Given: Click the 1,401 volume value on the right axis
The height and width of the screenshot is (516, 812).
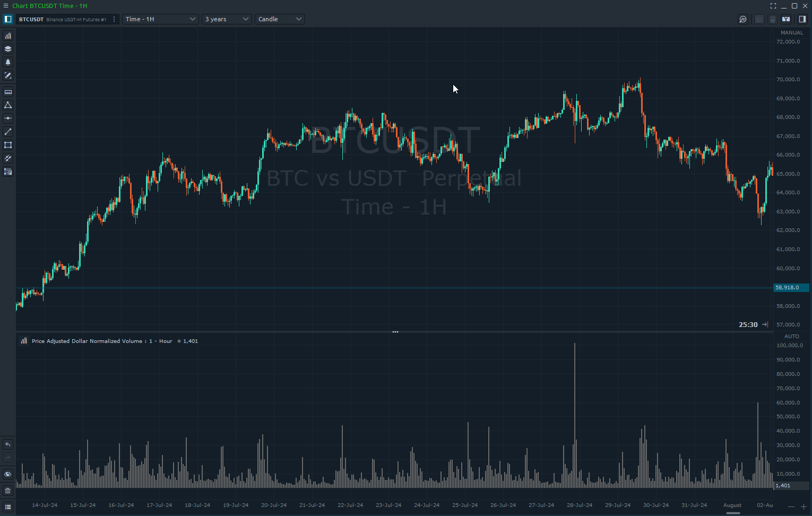Looking at the screenshot, I should (x=791, y=485).
